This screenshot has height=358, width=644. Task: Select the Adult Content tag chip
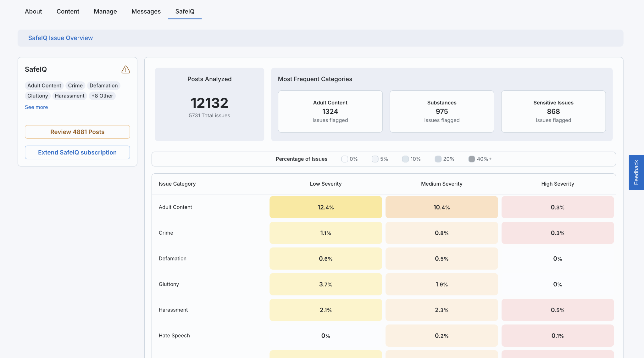pyautogui.click(x=44, y=86)
